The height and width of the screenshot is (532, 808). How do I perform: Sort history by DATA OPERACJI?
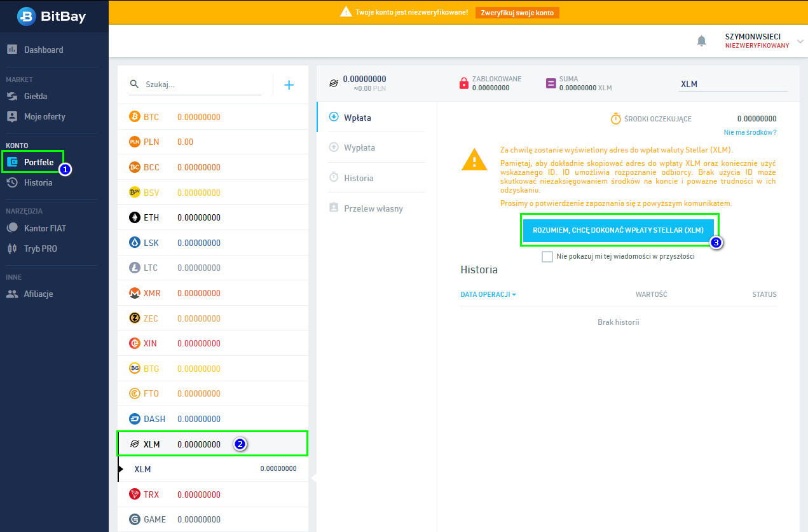click(488, 294)
